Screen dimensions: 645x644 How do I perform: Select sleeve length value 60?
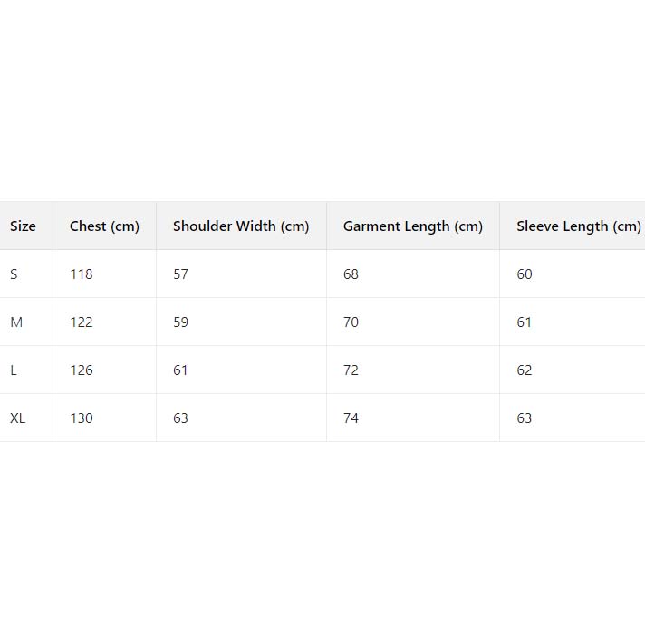[525, 274]
